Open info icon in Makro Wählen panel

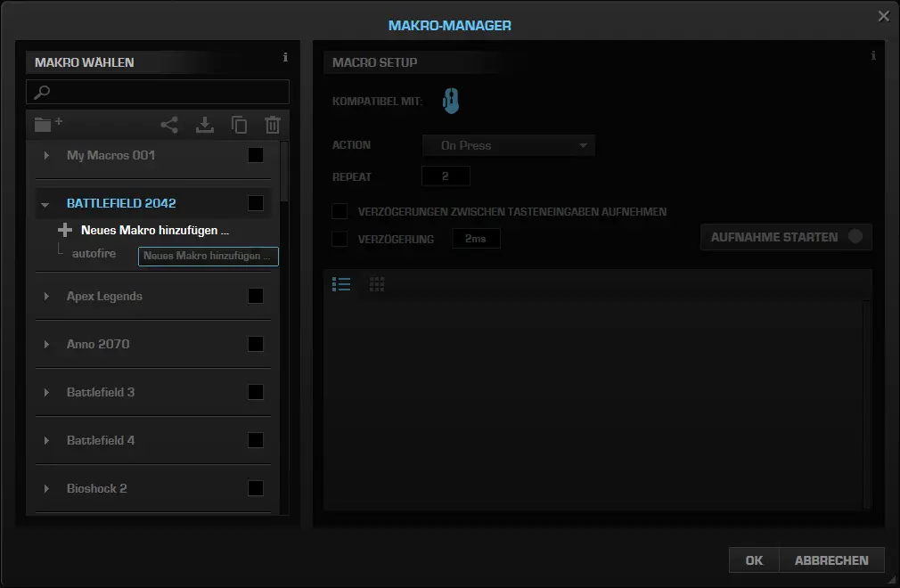[x=285, y=57]
